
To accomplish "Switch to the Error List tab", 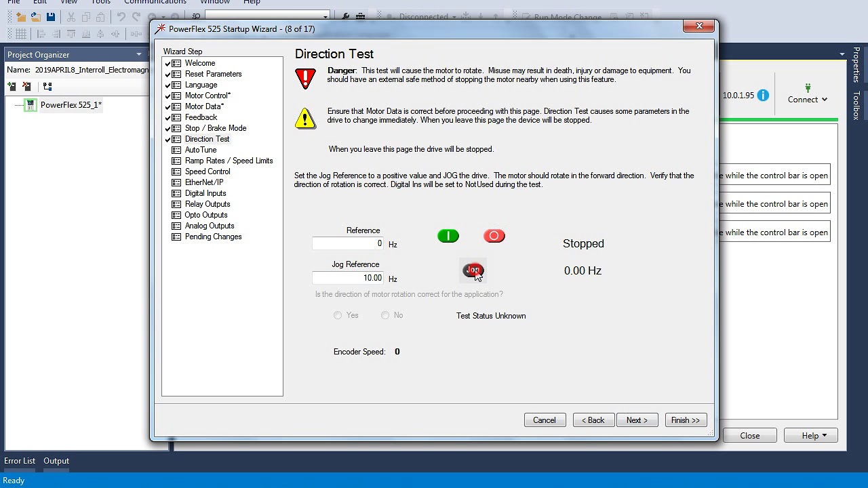I will click(20, 461).
